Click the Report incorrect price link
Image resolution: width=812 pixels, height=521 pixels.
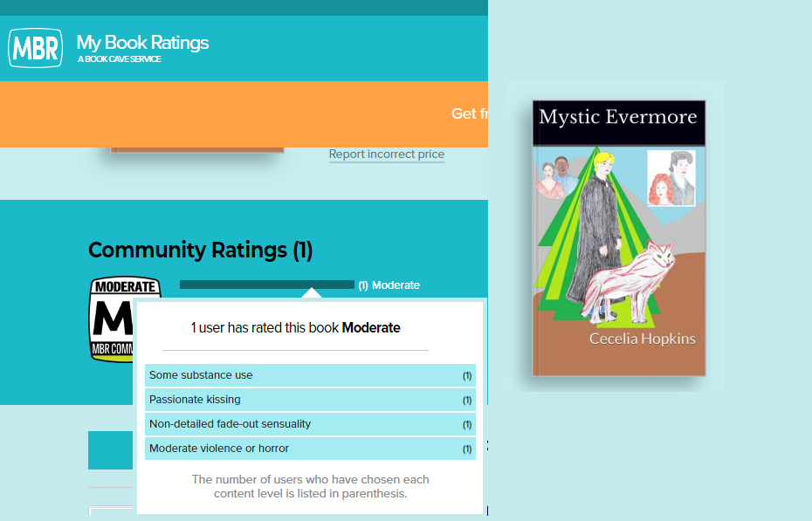(x=386, y=154)
